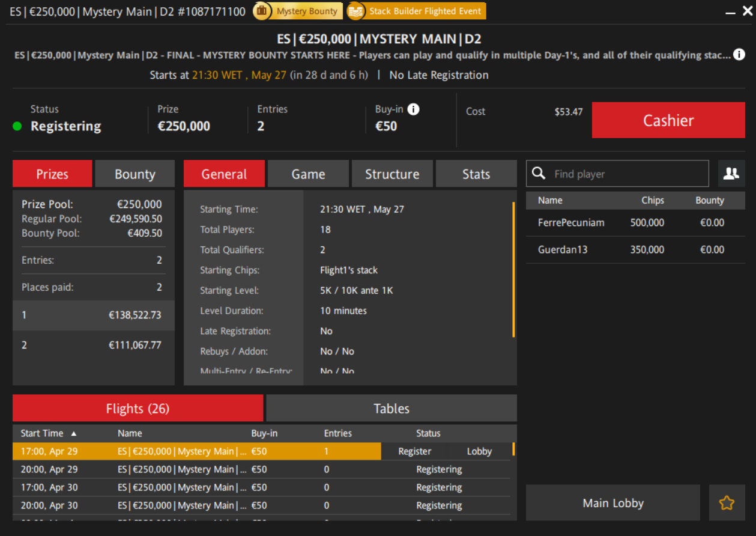756x536 pixels.
Task: Open the Cashier
Action: click(x=668, y=120)
